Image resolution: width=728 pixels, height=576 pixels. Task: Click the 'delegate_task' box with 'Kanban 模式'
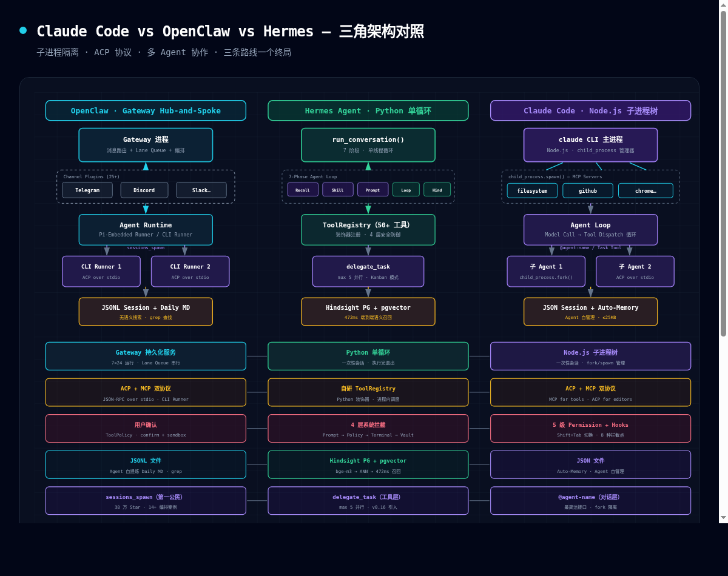coord(368,271)
